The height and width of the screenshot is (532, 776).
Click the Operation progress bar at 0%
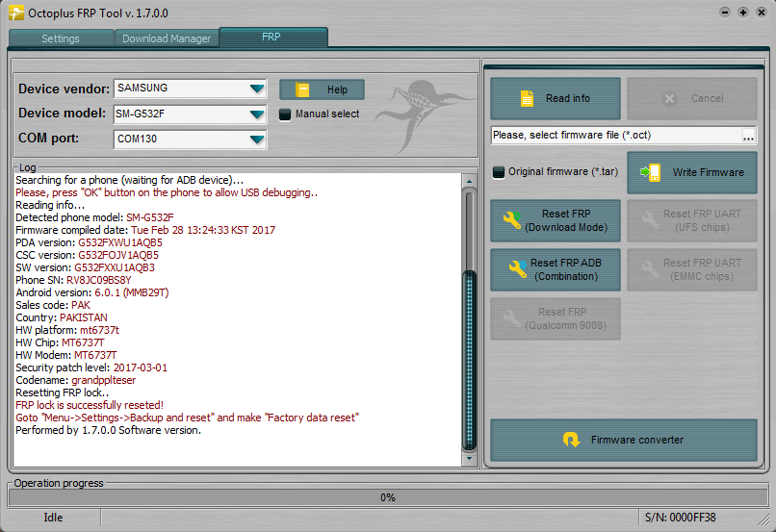388,497
